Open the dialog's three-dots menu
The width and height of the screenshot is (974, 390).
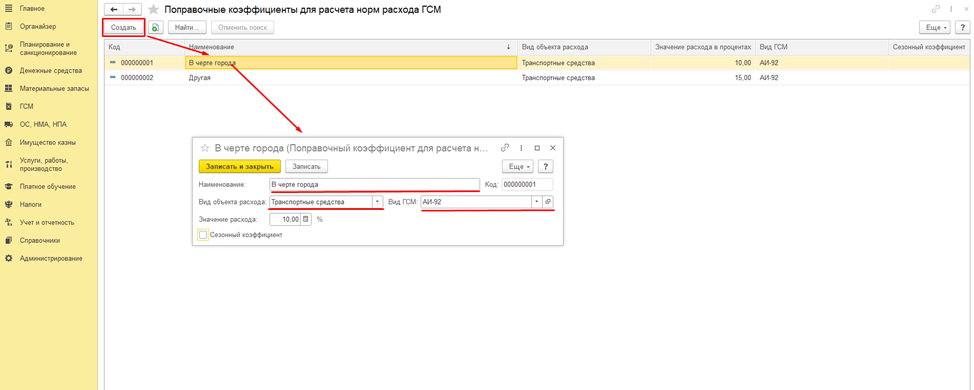click(x=521, y=148)
